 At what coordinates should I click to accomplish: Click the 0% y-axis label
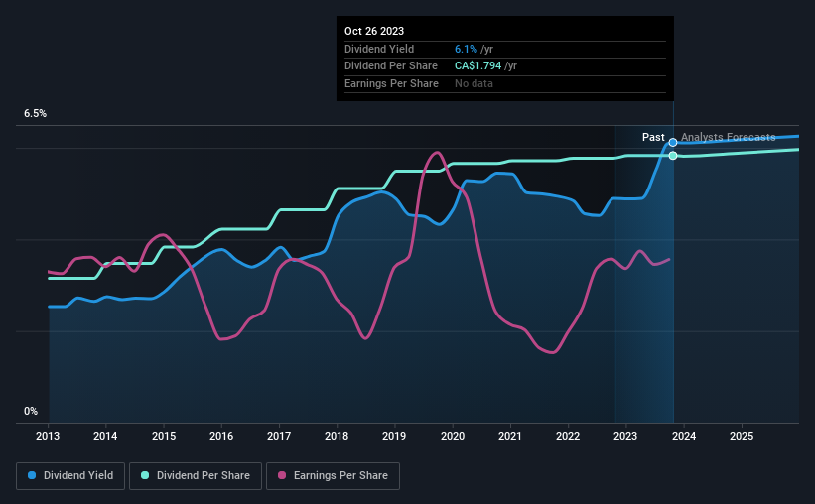point(31,412)
